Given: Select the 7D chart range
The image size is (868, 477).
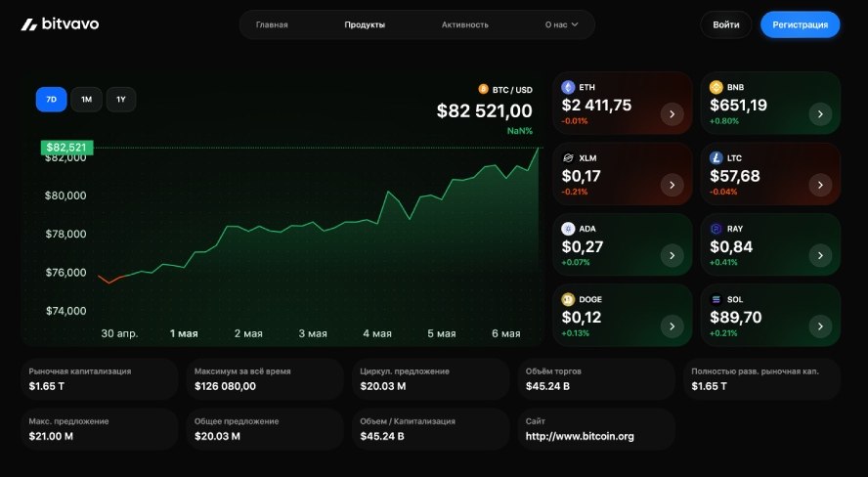Looking at the screenshot, I should [52, 100].
